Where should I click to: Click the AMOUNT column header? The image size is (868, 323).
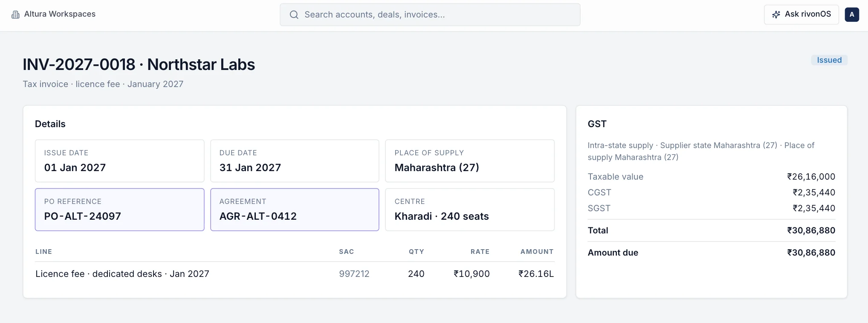tap(537, 252)
